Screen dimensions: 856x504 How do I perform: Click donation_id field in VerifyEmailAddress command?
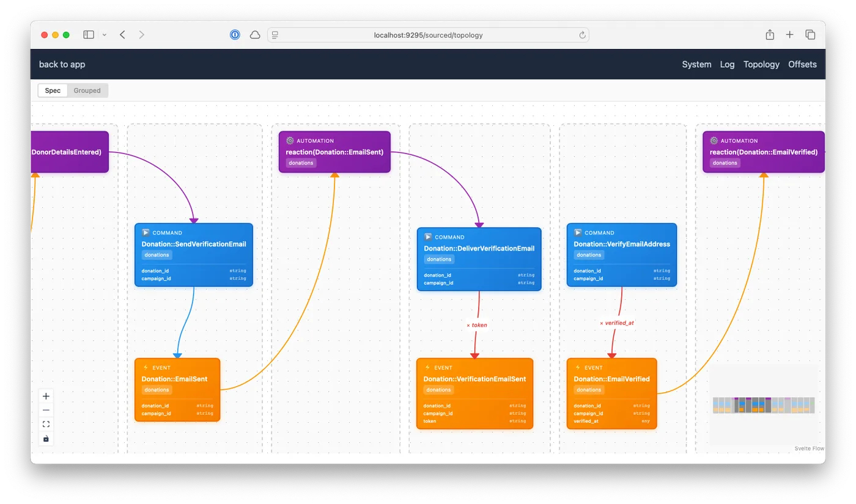622,271
